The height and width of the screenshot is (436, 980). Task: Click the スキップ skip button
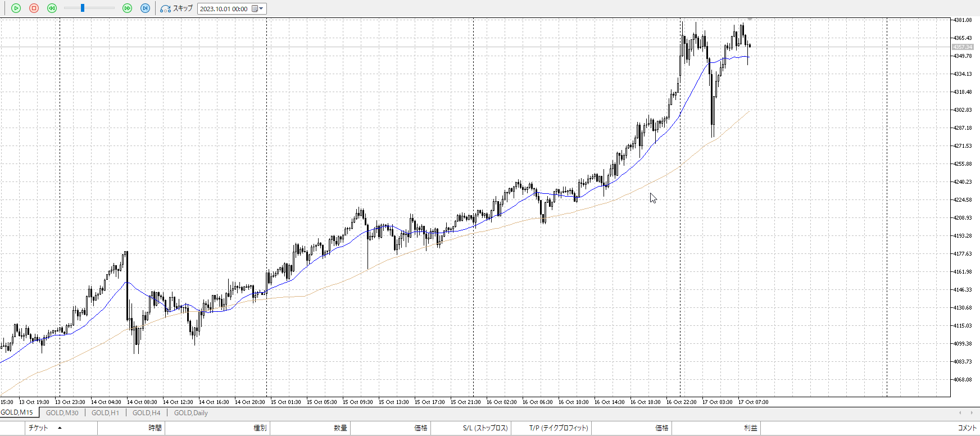click(x=176, y=8)
